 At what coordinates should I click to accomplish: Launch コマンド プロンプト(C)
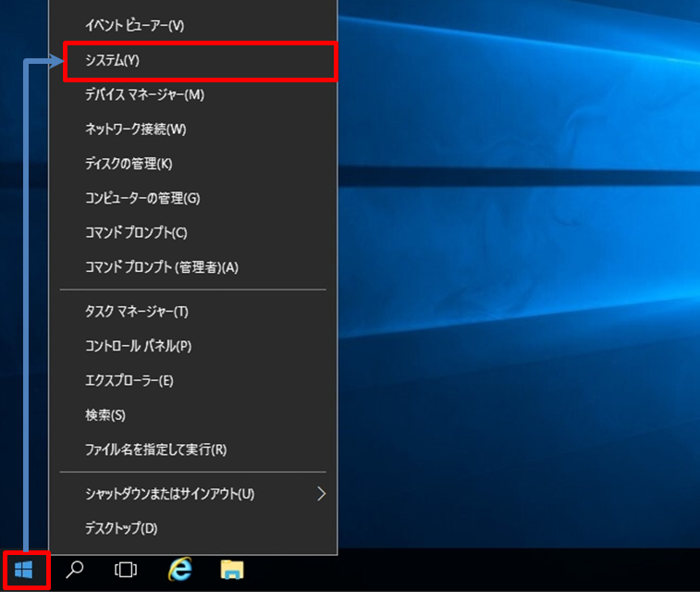click(193, 232)
